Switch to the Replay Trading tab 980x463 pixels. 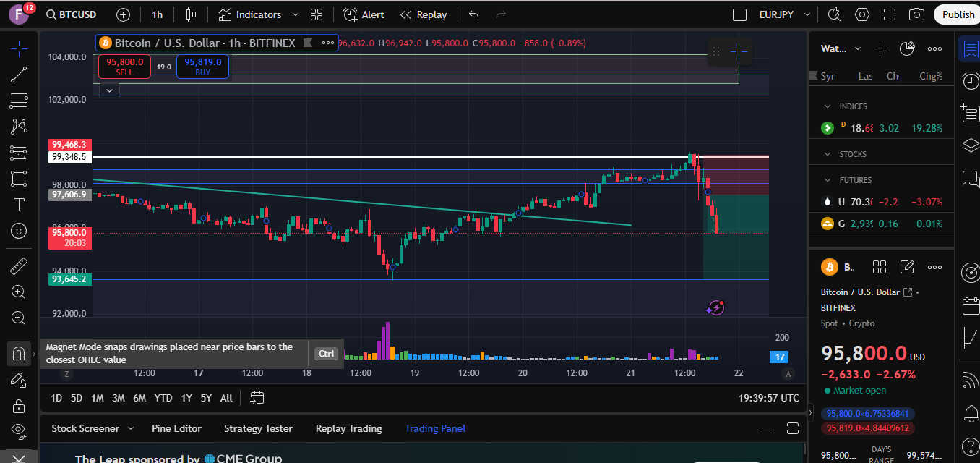(348, 428)
